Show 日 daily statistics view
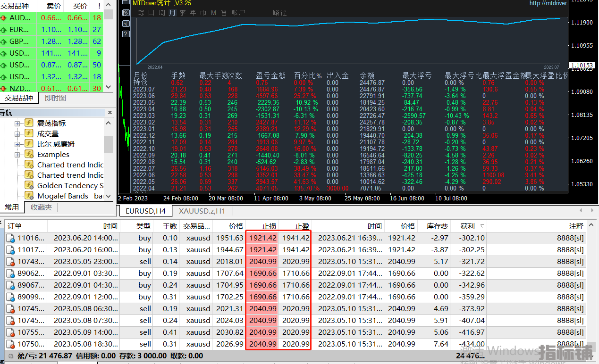Image resolution: width=599 pixels, height=364 pixels. coord(152,13)
